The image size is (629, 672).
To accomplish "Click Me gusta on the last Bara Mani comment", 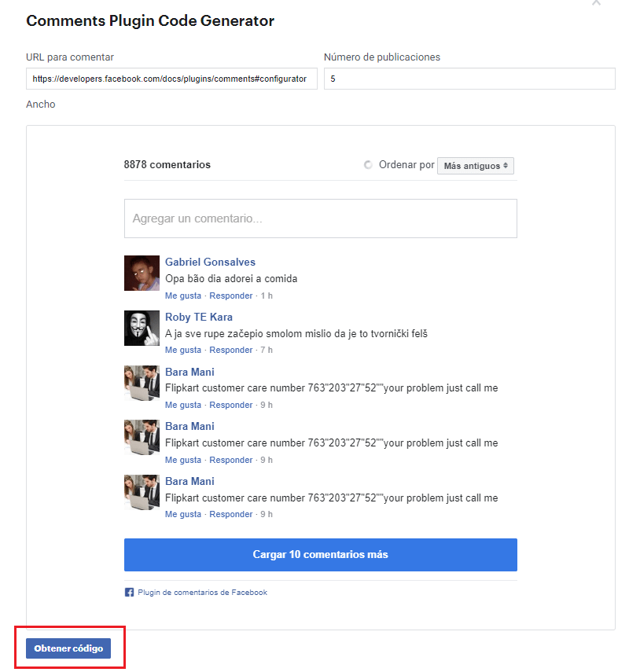I will (183, 514).
